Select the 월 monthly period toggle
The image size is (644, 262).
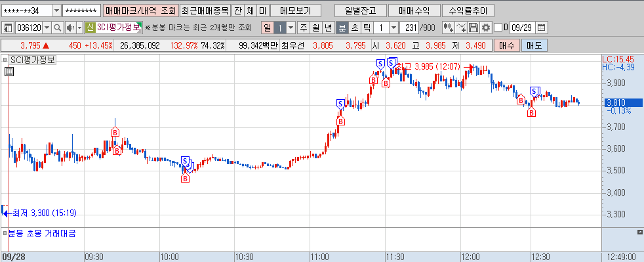pyautogui.click(x=315, y=28)
